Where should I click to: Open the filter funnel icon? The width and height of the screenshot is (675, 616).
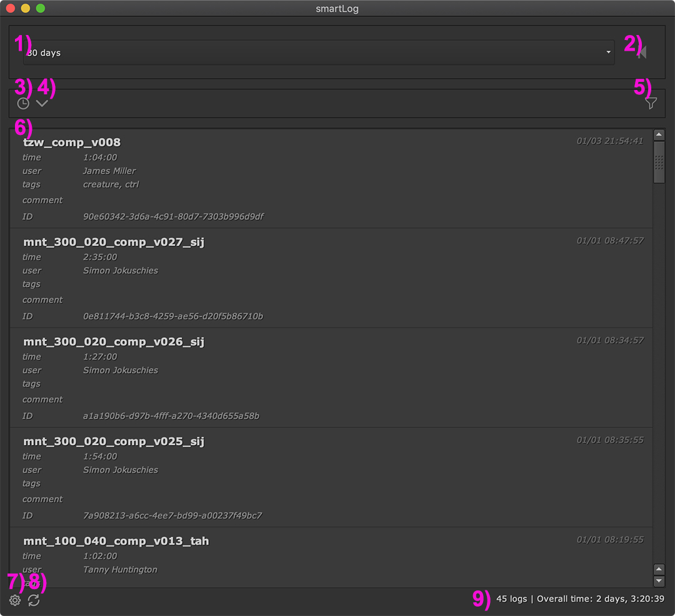point(651,104)
